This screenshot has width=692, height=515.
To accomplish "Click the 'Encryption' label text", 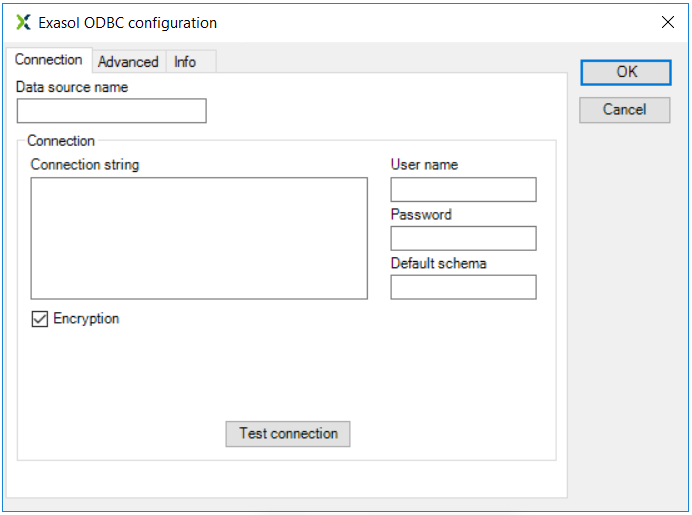I will click(x=86, y=319).
